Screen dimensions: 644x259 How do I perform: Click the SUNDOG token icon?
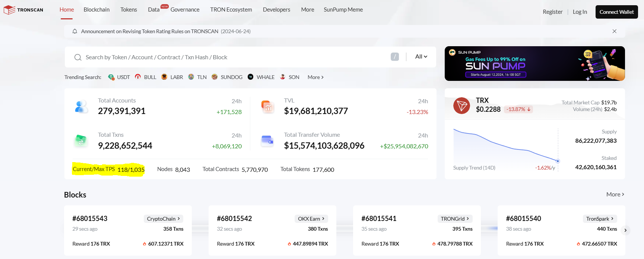click(215, 77)
